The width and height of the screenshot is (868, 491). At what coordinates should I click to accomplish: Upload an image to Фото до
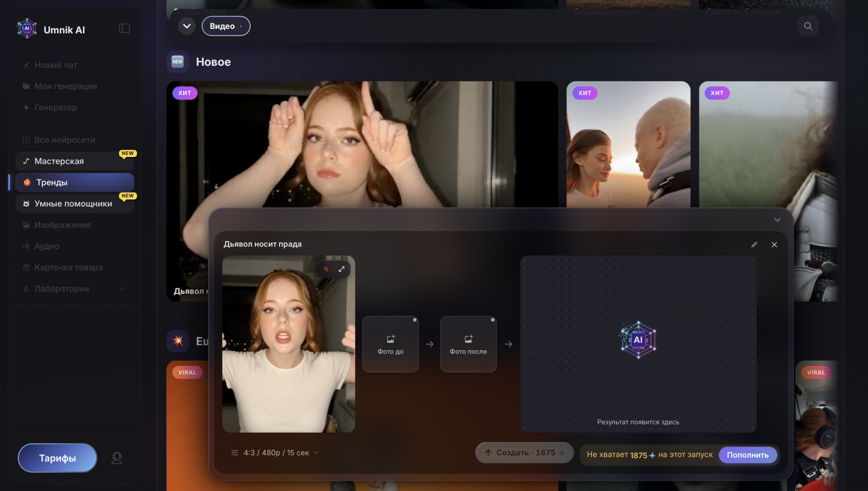391,344
